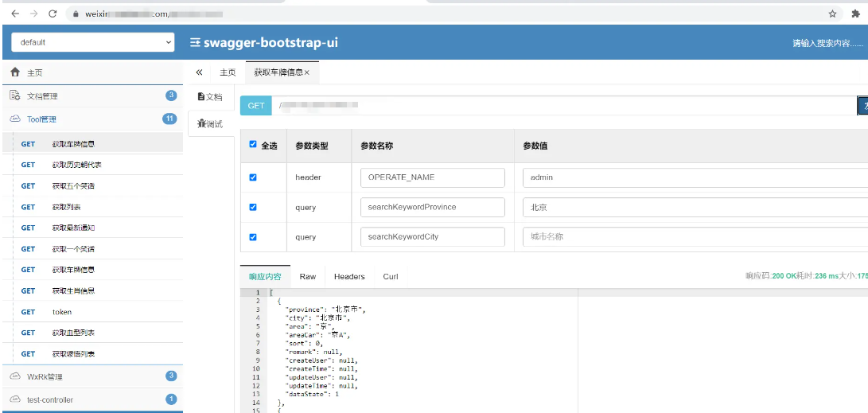Open the default API group dropdown
The width and height of the screenshot is (868, 413).
click(x=93, y=42)
